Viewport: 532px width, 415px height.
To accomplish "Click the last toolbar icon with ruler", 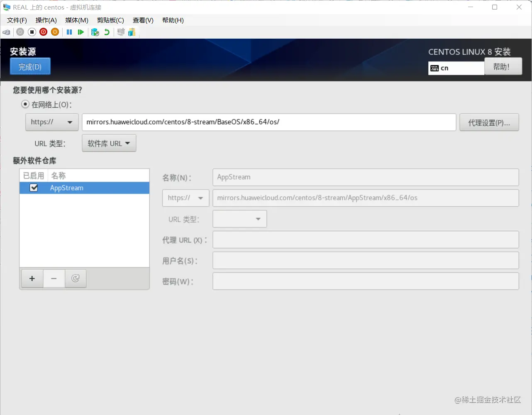I will click(x=132, y=32).
